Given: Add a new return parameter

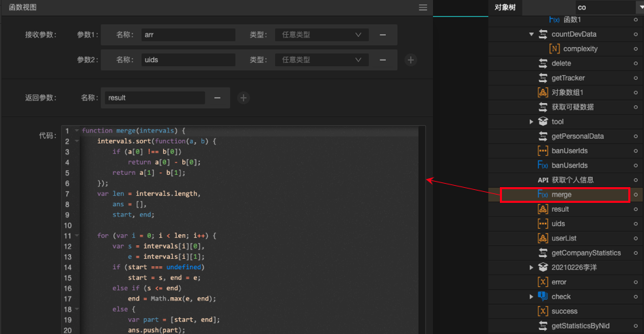Looking at the screenshot, I should 243,98.
